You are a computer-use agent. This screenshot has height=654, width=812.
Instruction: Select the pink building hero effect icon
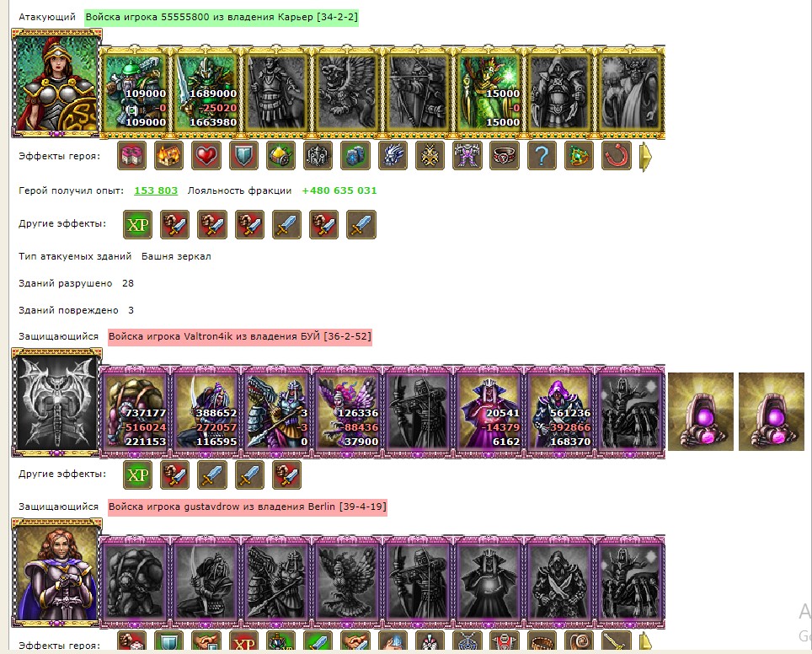point(131,155)
